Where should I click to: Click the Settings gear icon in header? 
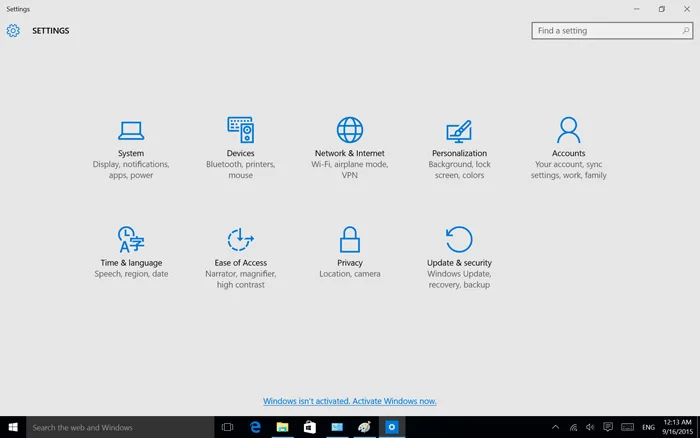point(13,30)
